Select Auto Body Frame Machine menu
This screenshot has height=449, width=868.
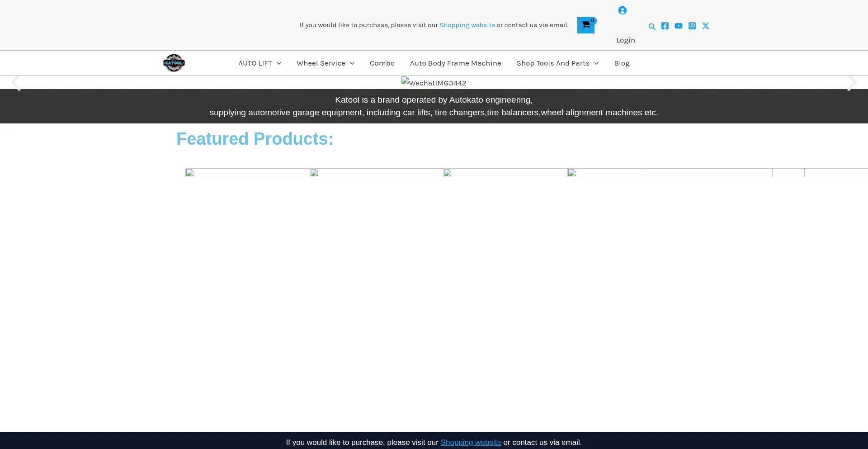tap(455, 63)
